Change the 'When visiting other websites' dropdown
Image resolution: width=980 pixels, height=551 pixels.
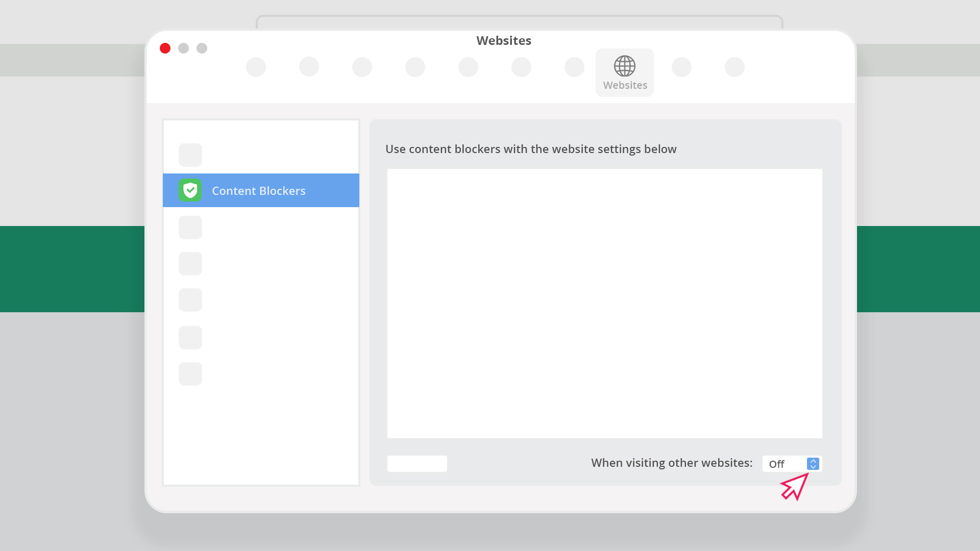[x=791, y=464]
